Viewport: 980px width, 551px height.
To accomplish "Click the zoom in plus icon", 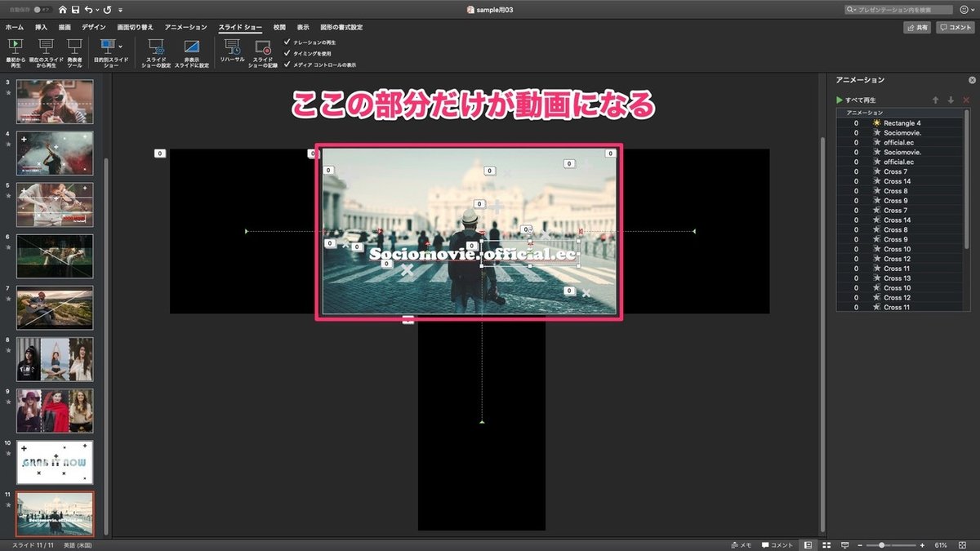I will coord(922,544).
